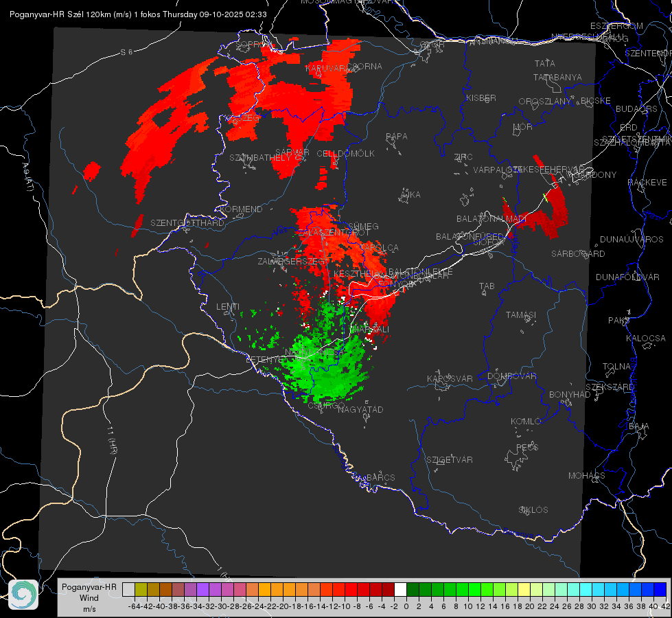This screenshot has height=618, width=672.
Task: Click the KISBER town label
Action: click(481, 98)
